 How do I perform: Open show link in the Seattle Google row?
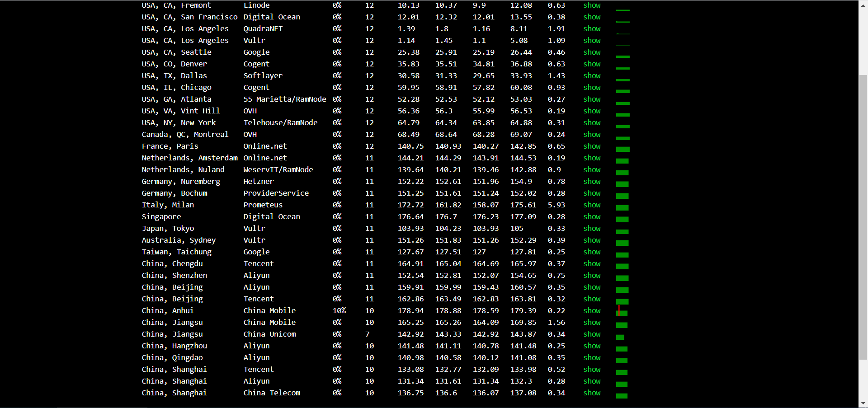click(x=592, y=52)
